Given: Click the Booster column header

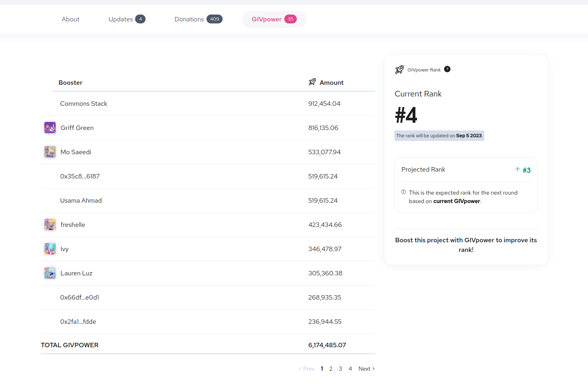Looking at the screenshot, I should [x=71, y=83].
